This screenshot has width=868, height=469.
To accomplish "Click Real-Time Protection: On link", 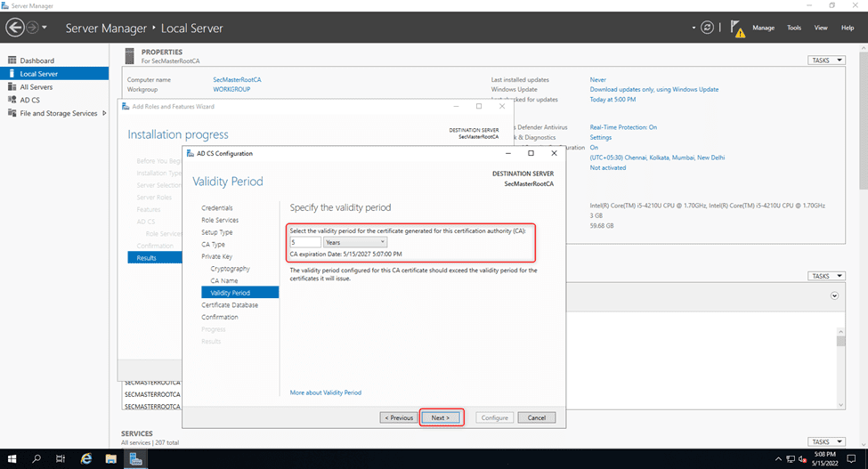I will (x=623, y=127).
